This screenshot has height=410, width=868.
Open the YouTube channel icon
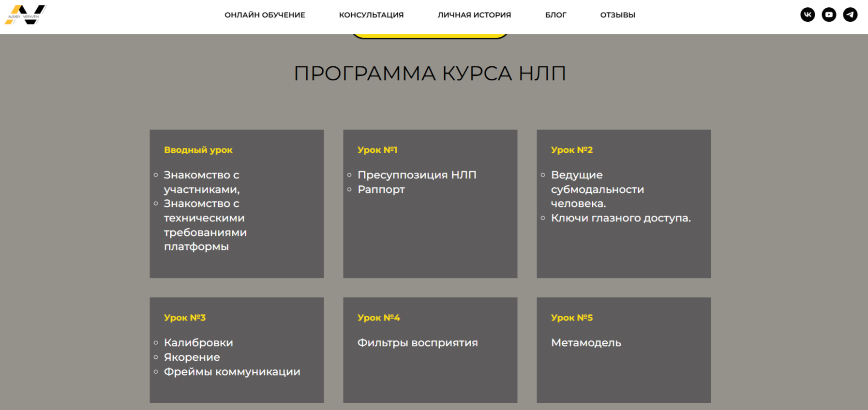(829, 15)
